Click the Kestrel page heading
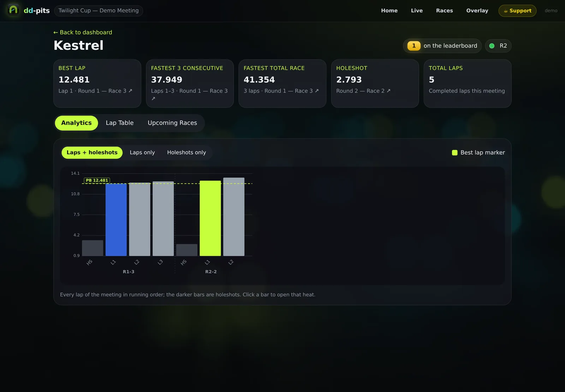The width and height of the screenshot is (565, 392). click(78, 46)
